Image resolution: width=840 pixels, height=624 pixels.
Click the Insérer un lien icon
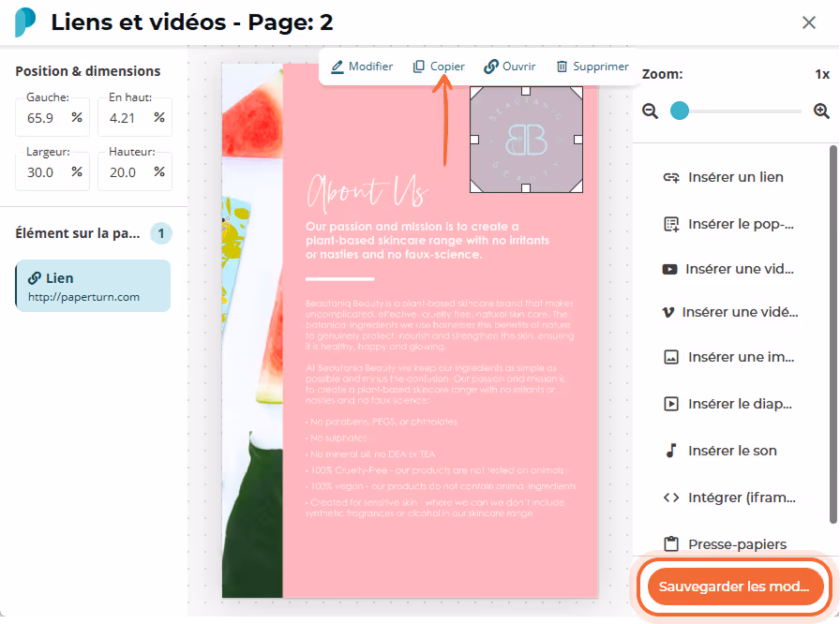670,177
